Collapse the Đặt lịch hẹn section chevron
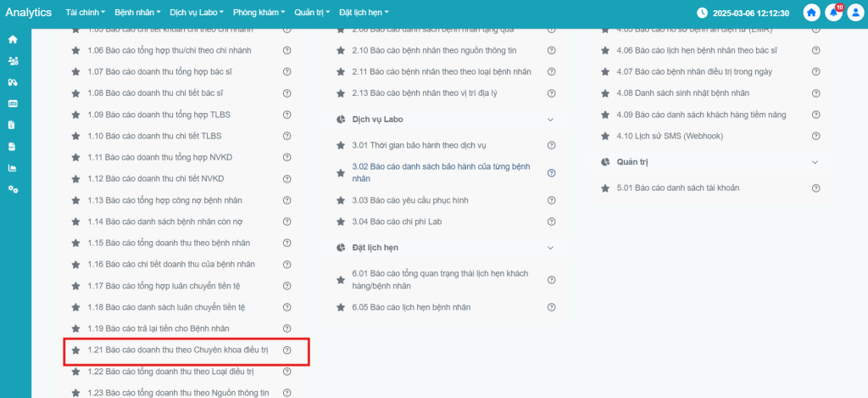 [x=551, y=248]
